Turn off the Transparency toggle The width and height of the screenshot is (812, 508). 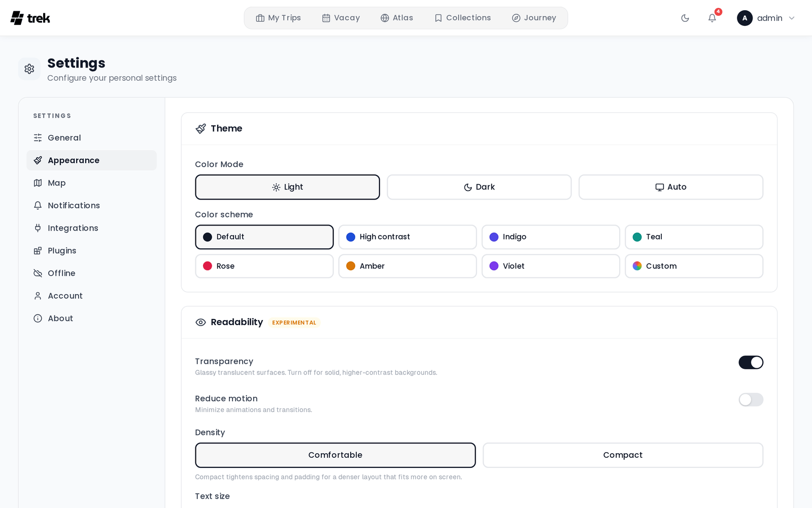[x=751, y=362]
